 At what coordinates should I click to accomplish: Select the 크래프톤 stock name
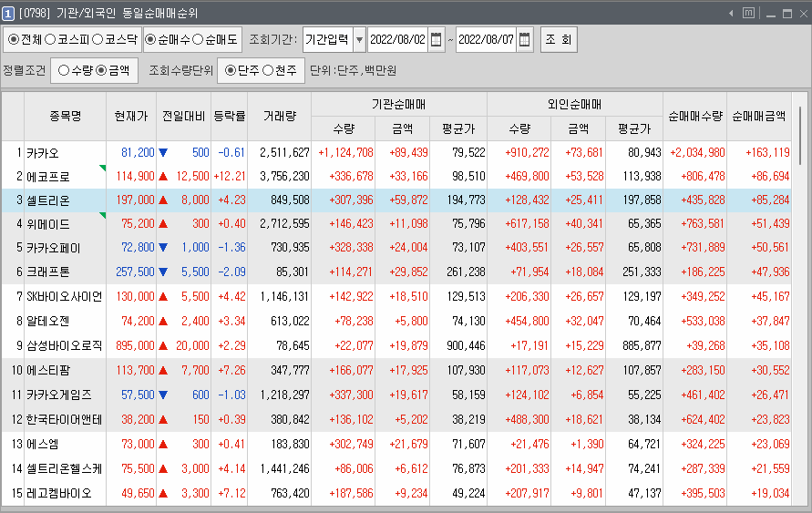tap(47, 272)
